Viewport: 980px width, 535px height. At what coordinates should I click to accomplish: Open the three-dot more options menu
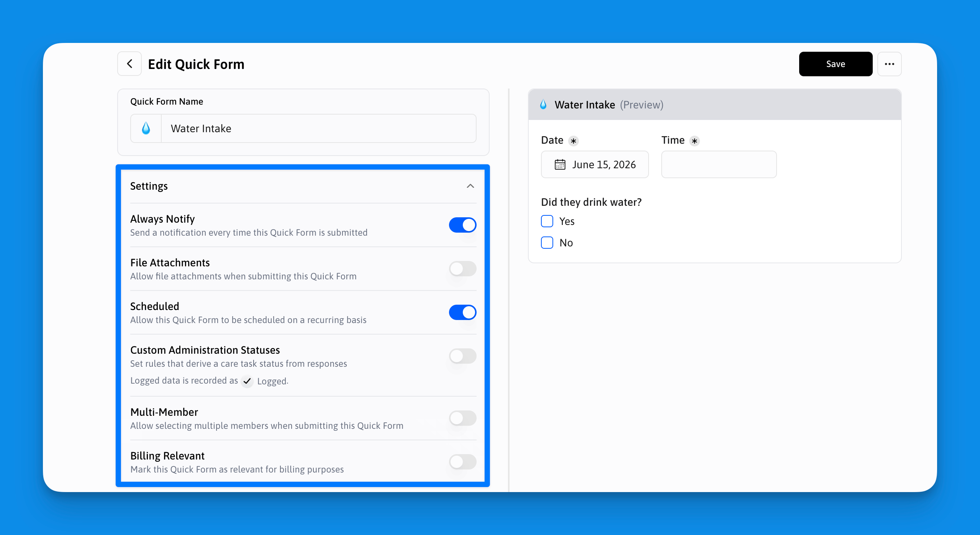(x=889, y=64)
